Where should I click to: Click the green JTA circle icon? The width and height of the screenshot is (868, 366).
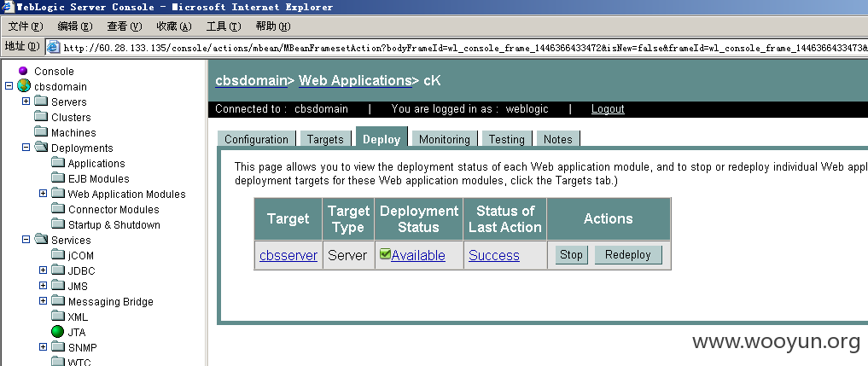pos(57,332)
